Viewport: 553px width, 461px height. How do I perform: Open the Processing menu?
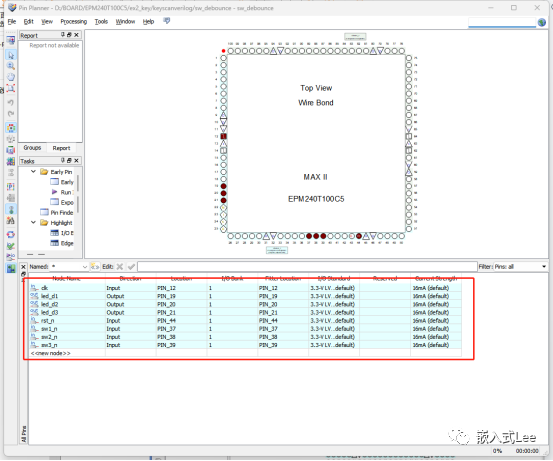pyautogui.click(x=74, y=22)
